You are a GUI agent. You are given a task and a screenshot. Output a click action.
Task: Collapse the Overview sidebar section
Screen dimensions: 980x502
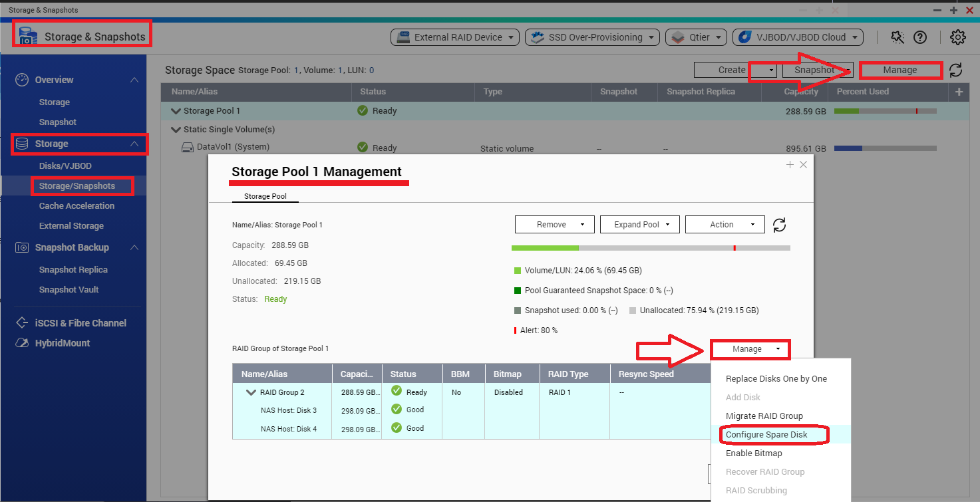click(134, 80)
